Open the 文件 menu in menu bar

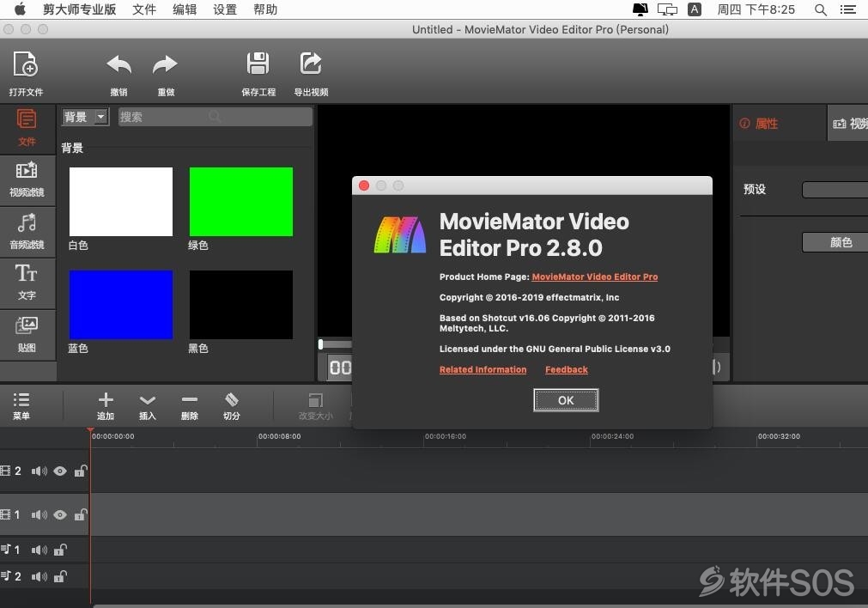click(x=144, y=9)
